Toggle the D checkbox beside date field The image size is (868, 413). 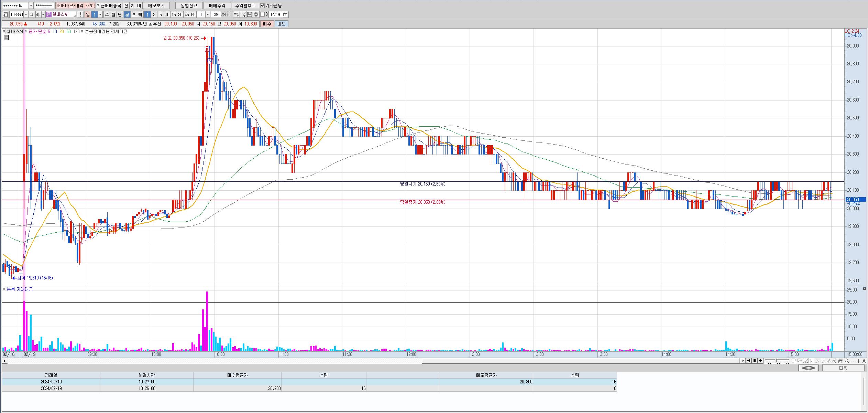[262, 14]
